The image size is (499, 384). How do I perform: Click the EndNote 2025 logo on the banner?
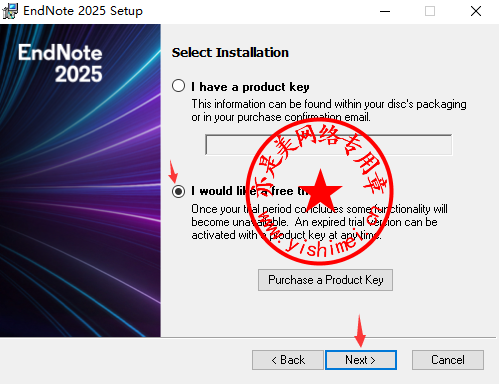click(x=60, y=63)
